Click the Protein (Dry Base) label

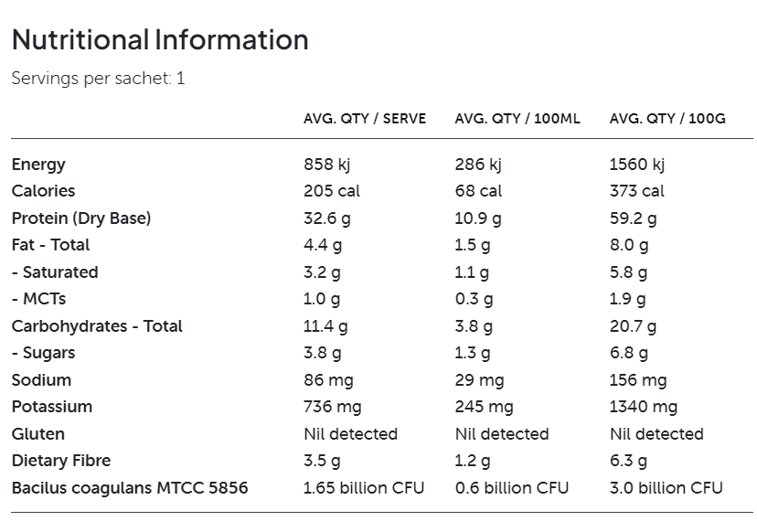click(81, 218)
